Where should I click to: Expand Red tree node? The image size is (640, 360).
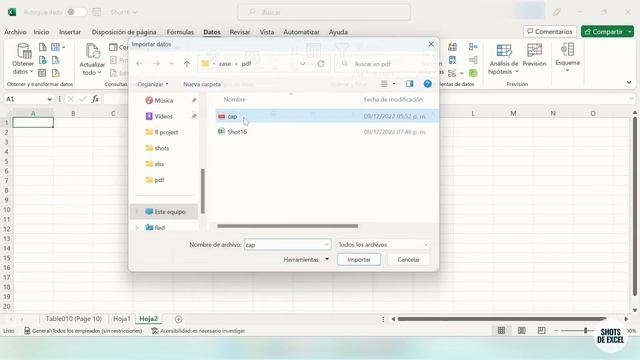pyautogui.click(x=137, y=228)
